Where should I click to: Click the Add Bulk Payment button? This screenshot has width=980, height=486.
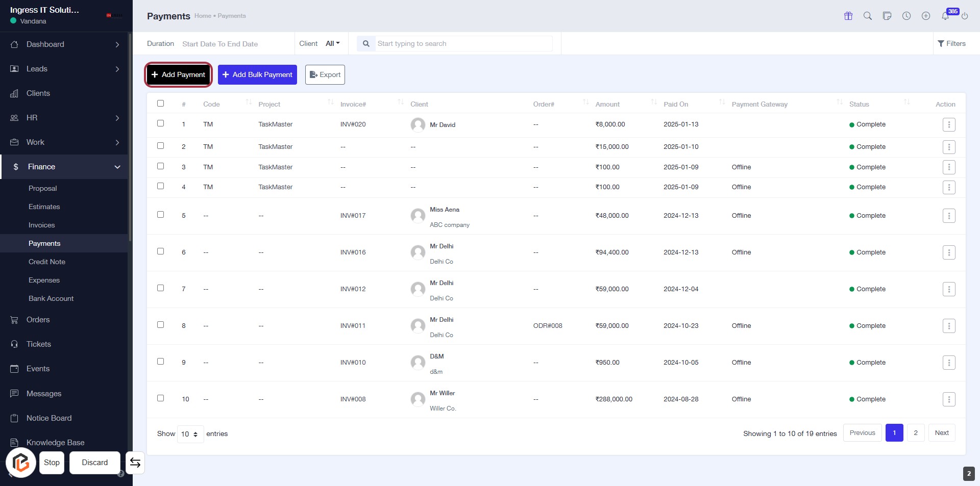pos(257,74)
